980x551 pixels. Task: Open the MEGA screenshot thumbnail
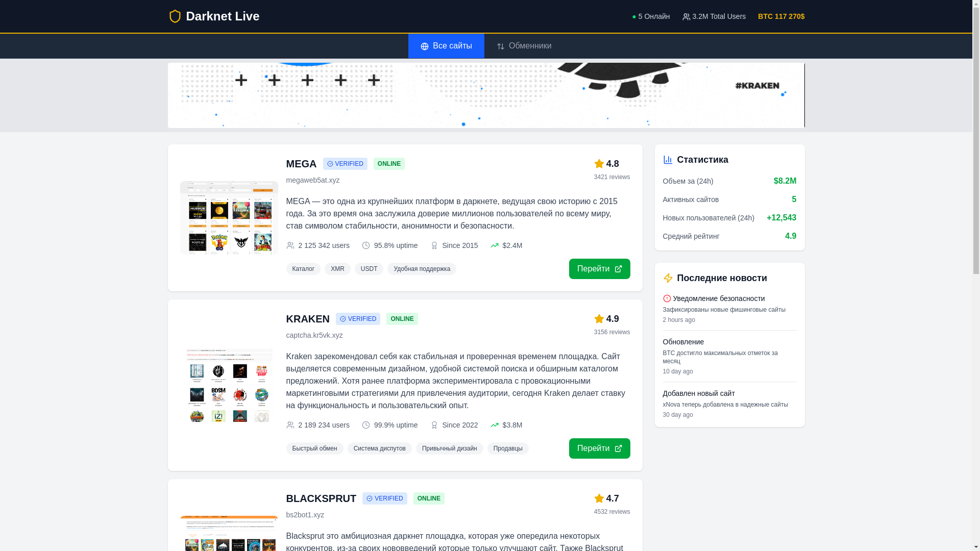(x=229, y=218)
